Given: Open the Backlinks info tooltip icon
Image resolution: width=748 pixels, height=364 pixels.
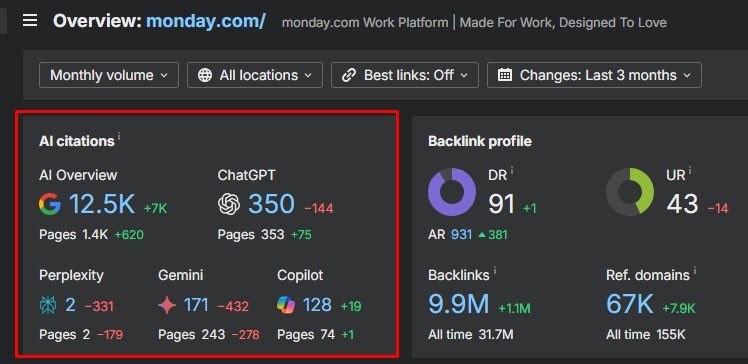Looking at the screenshot, I should click(x=495, y=271).
